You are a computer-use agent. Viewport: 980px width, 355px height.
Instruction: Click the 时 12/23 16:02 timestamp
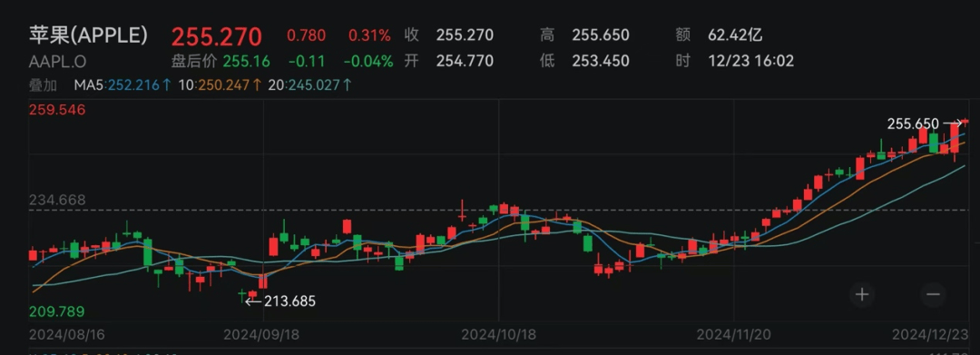coord(734,61)
